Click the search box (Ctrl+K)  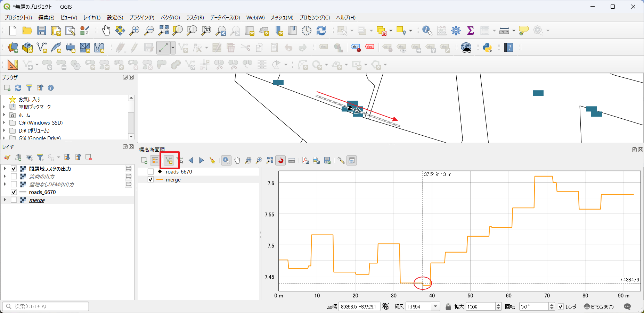[46, 306]
